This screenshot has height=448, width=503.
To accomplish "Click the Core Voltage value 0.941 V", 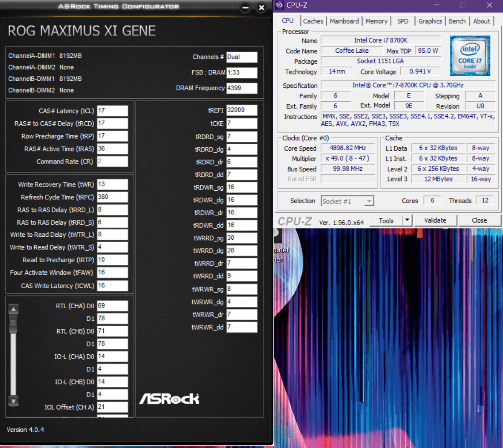I will tap(420, 72).
